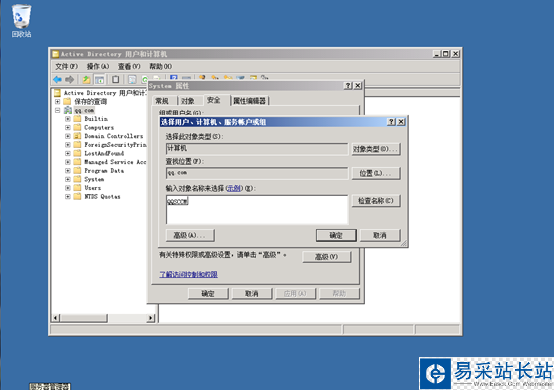Expand the Program Data node

point(67,171)
